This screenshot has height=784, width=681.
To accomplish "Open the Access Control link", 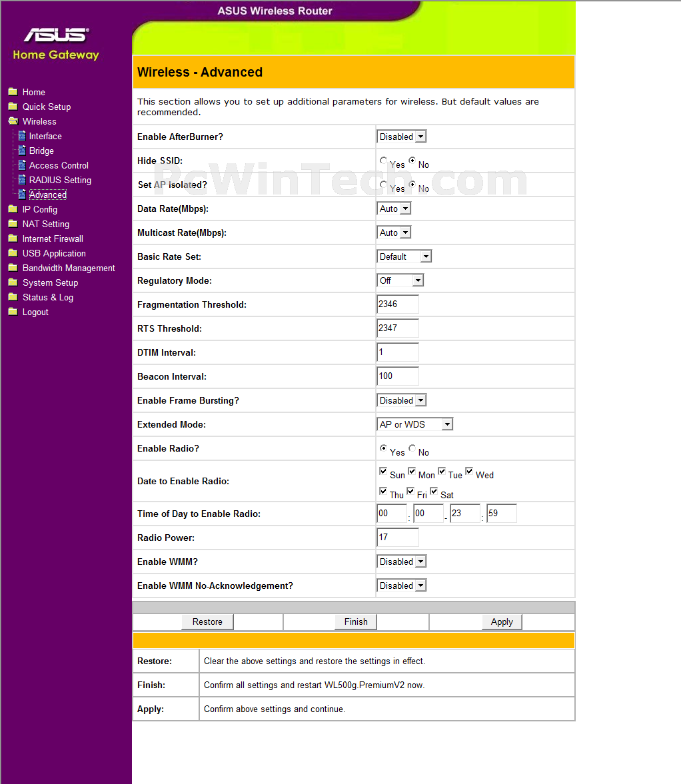I will click(x=59, y=165).
